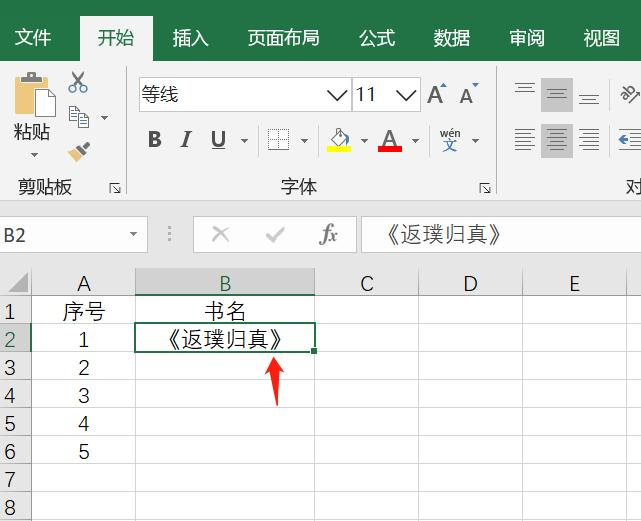
Task: Expand the Paste options arrow
Action: pyautogui.click(x=34, y=155)
